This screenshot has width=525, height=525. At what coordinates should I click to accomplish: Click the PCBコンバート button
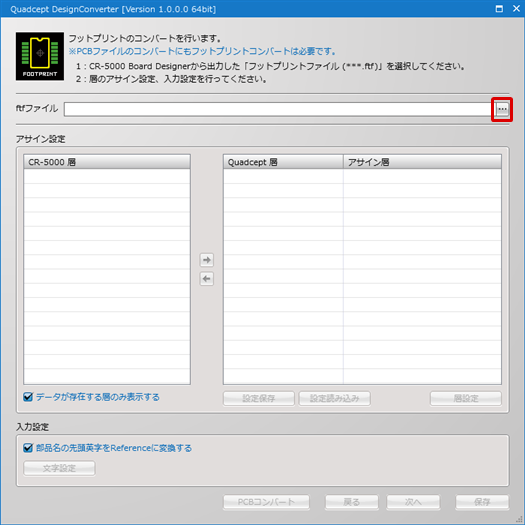coord(266,502)
